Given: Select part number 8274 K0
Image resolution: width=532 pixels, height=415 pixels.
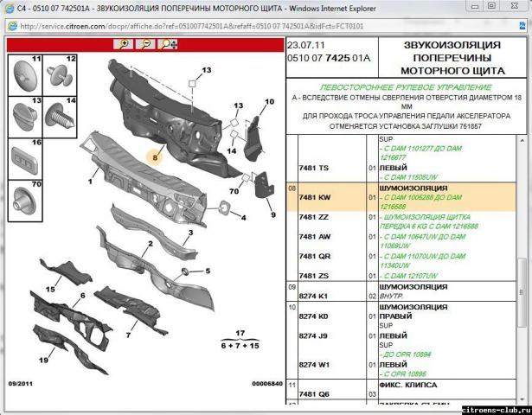Looking at the screenshot, I should pyautogui.click(x=313, y=316).
